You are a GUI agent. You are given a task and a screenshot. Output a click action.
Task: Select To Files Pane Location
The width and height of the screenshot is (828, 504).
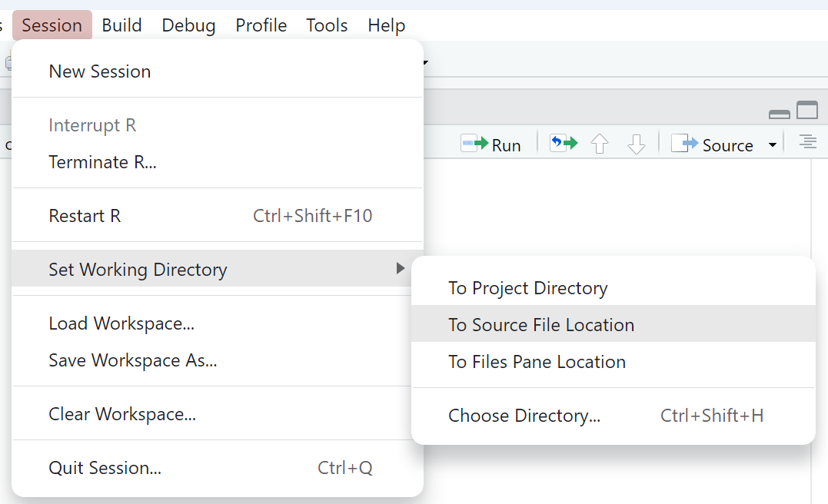pyautogui.click(x=537, y=362)
